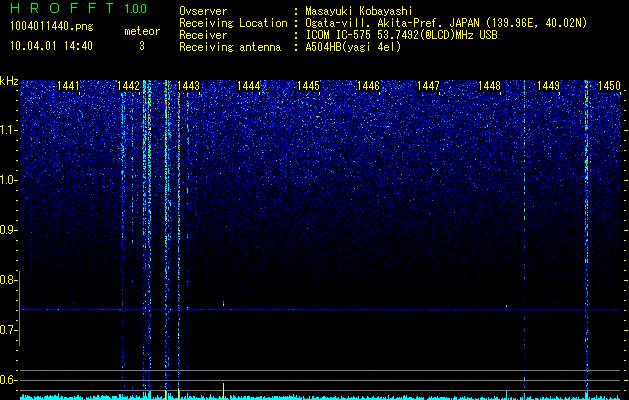The width and height of the screenshot is (629, 400).
Task: Click the Receiving Location label
Action: point(233,23)
